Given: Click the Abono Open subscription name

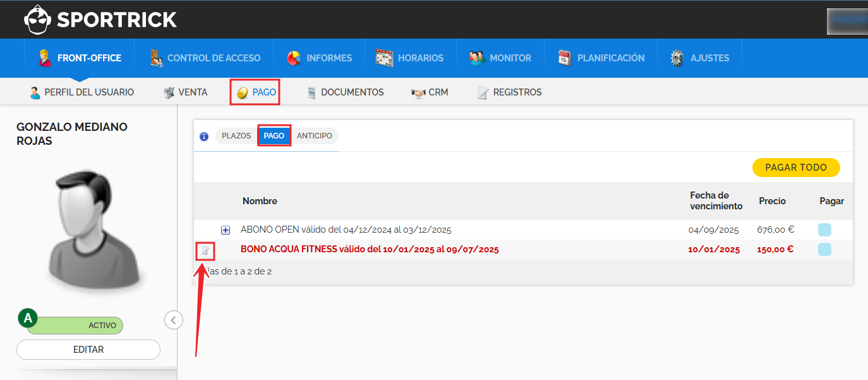Looking at the screenshot, I should click(x=346, y=230).
